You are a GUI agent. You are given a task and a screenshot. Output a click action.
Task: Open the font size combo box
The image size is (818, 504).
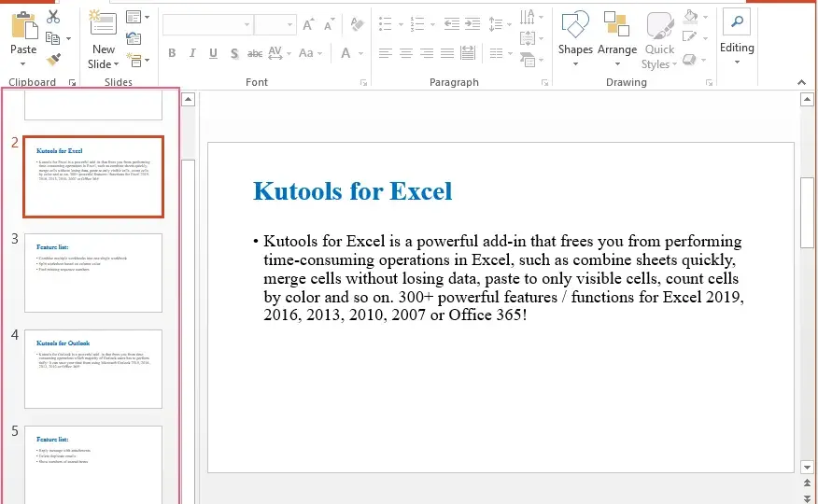[275, 24]
